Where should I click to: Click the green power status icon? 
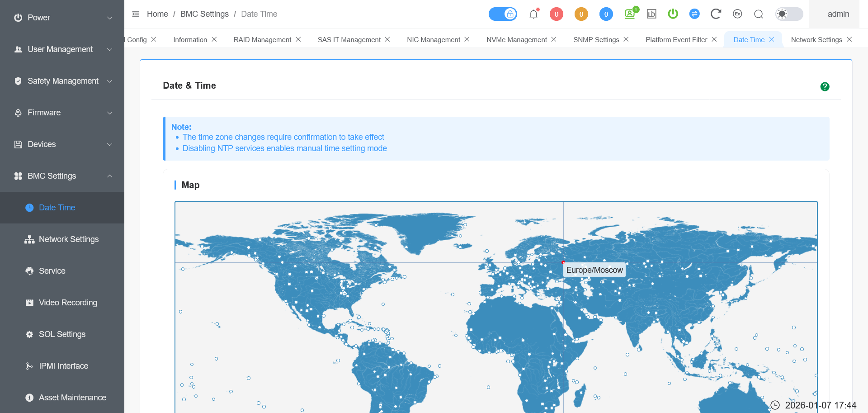pyautogui.click(x=673, y=14)
